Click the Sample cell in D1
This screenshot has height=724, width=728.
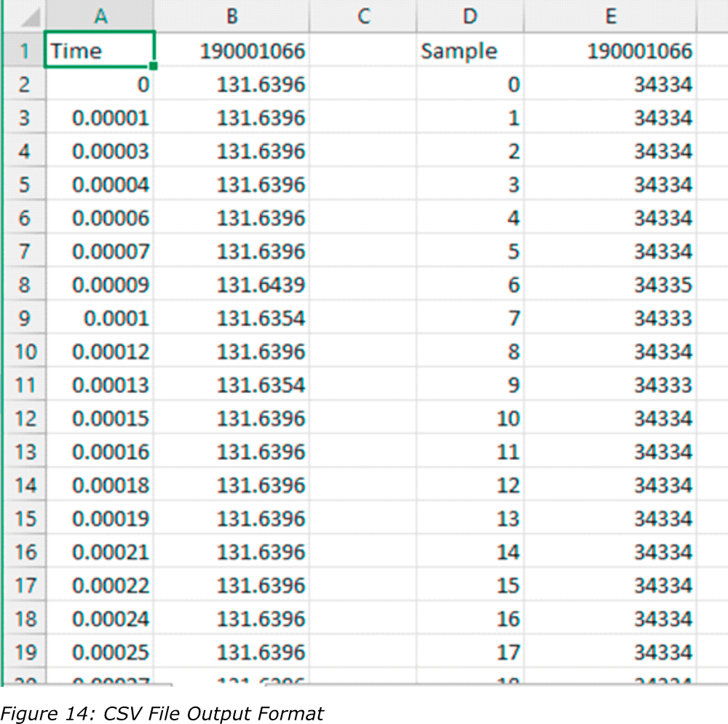470,50
